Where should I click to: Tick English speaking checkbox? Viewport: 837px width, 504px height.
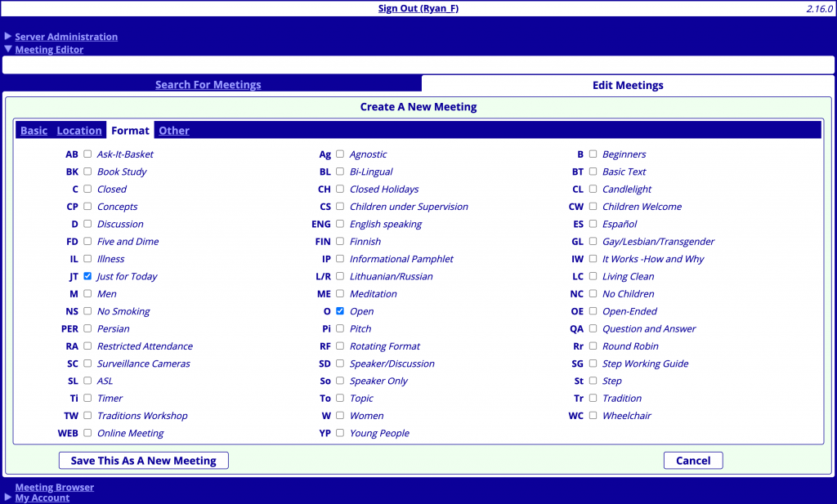tap(340, 224)
